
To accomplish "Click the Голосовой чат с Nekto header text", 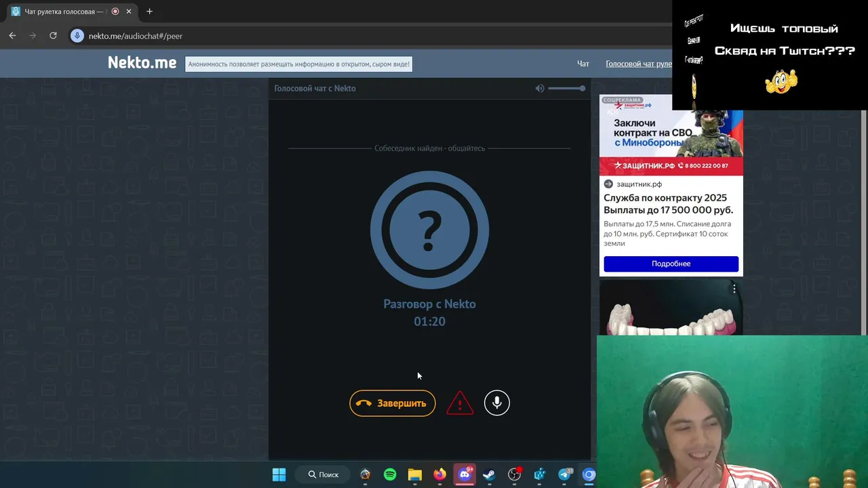I will tap(315, 88).
